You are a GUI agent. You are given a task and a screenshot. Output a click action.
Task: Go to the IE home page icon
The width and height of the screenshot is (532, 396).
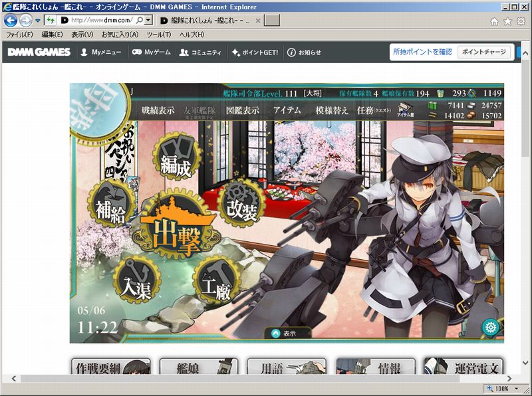point(494,22)
